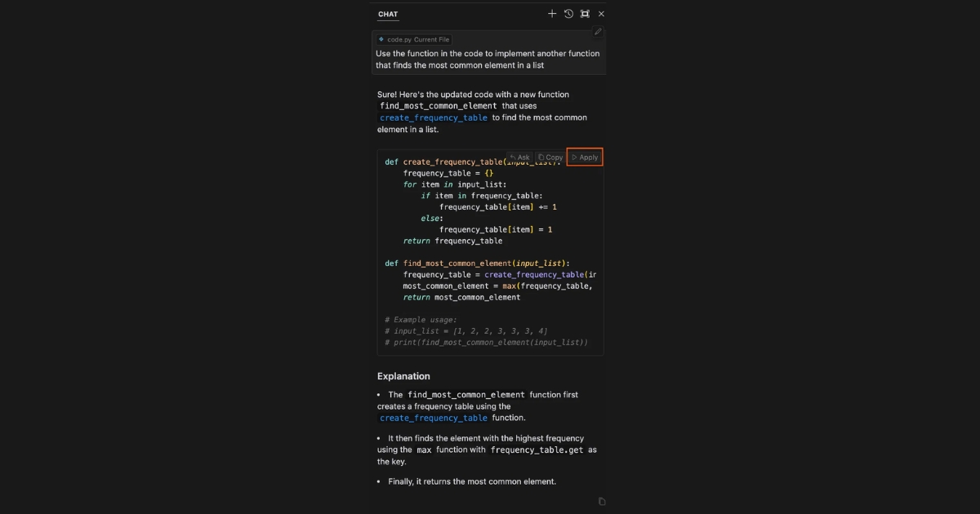Click the copy icon below the response
980x514 pixels.
click(x=602, y=502)
